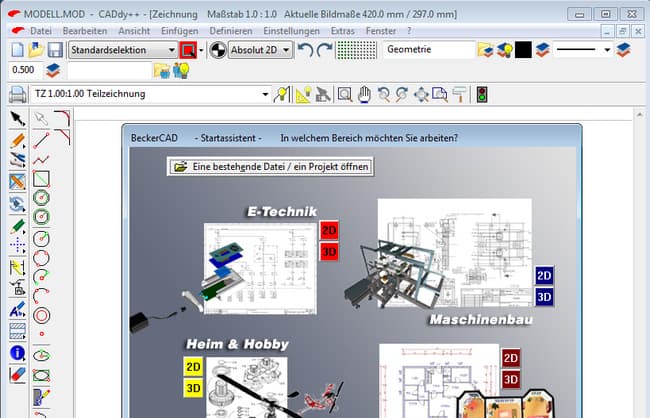Select the green pencil tool
Screen dimensions: 650x418
(18, 226)
